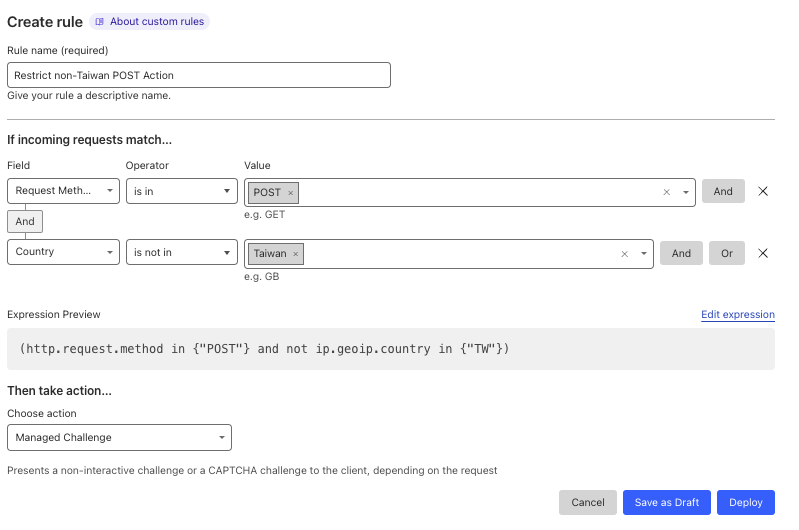Focus the Rule name input field

pos(198,75)
